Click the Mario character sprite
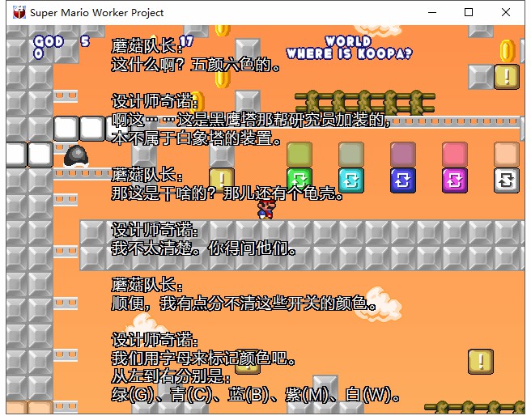Viewport: 531px width, 420px height. coord(266,209)
